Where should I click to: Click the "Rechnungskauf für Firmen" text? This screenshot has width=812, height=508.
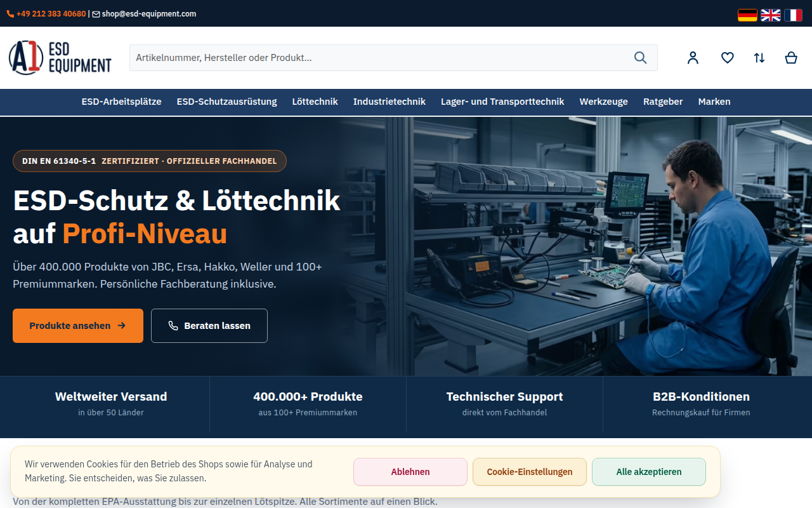[x=701, y=413]
